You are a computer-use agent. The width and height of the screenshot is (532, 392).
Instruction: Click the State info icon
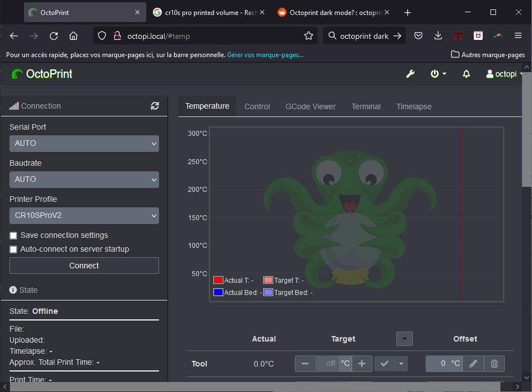tap(13, 290)
